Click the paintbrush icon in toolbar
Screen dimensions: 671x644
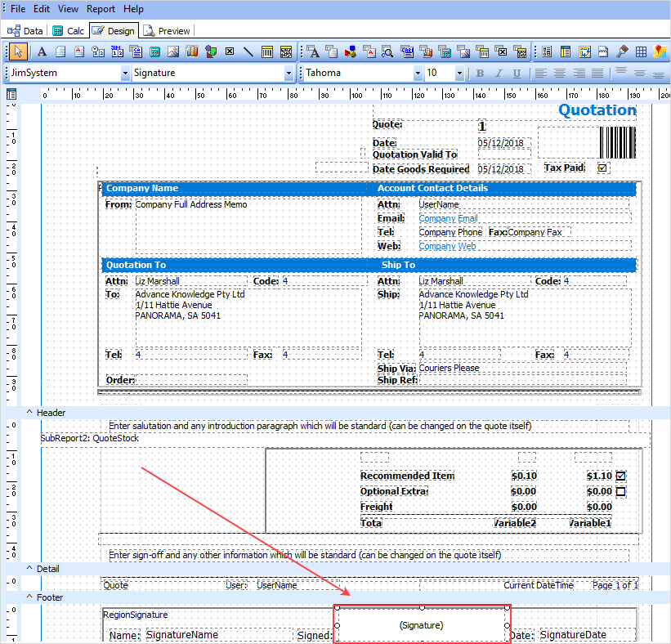(x=623, y=51)
